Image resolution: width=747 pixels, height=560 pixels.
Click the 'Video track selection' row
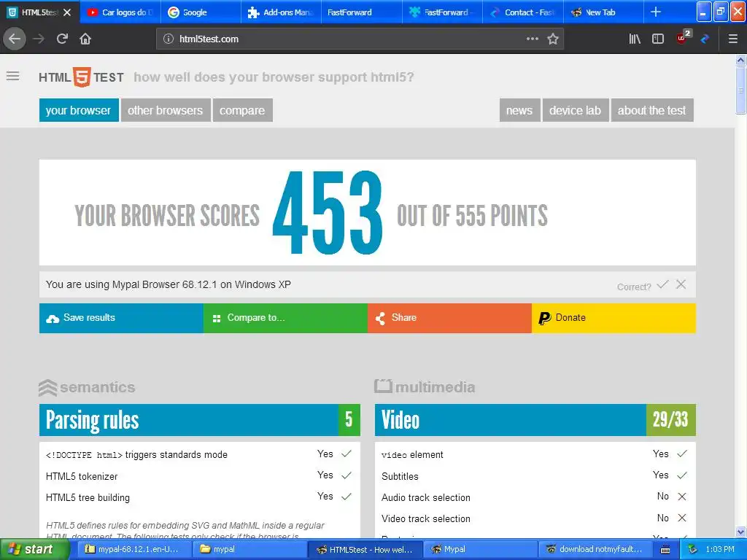click(x=535, y=518)
